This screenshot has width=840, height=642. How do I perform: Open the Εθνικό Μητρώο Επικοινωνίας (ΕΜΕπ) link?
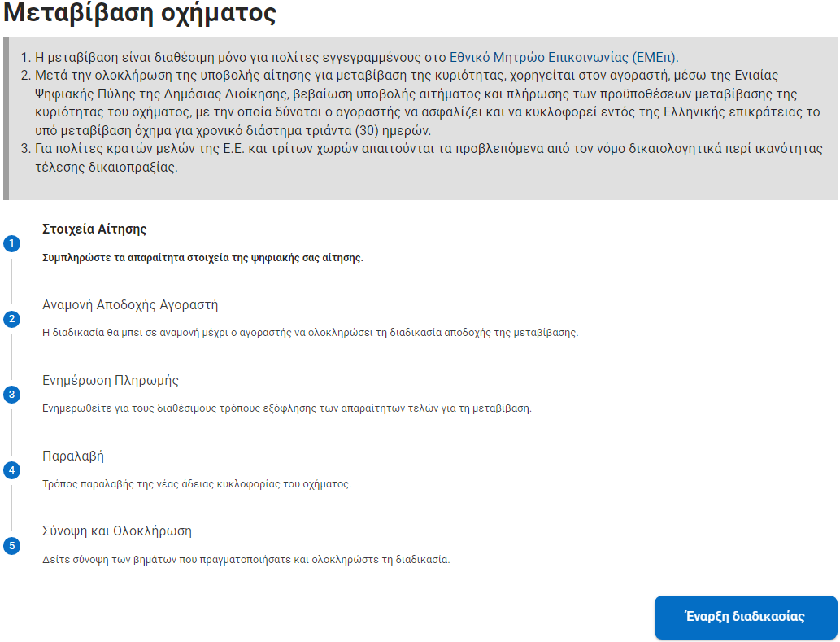point(564,57)
